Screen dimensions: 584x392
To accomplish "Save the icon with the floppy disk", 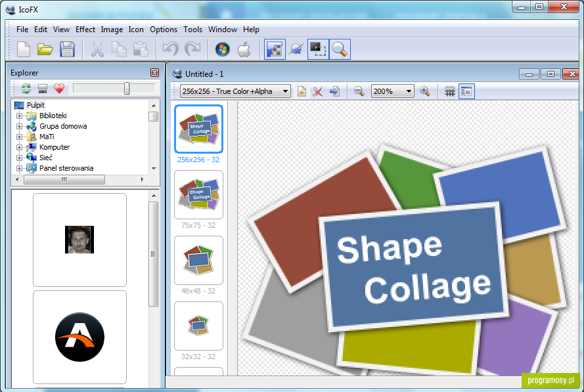I will (x=67, y=49).
